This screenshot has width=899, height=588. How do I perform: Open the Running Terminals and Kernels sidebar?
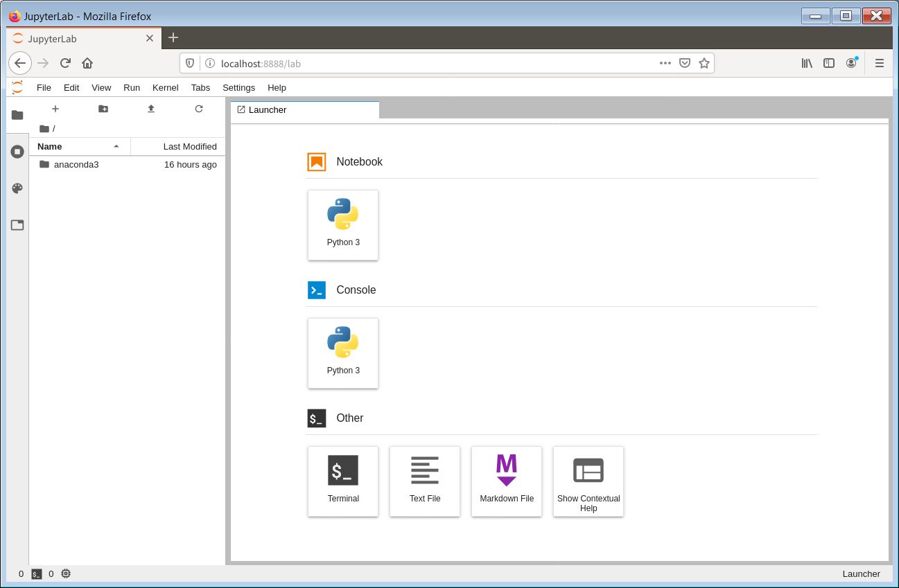point(17,152)
